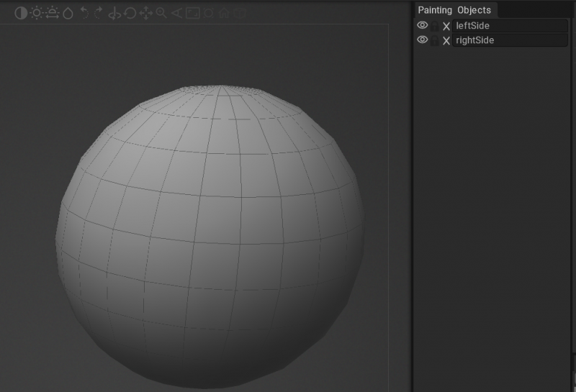This screenshot has height=392, width=576.
Task: Open the Painting Objects tab
Action: (x=454, y=10)
